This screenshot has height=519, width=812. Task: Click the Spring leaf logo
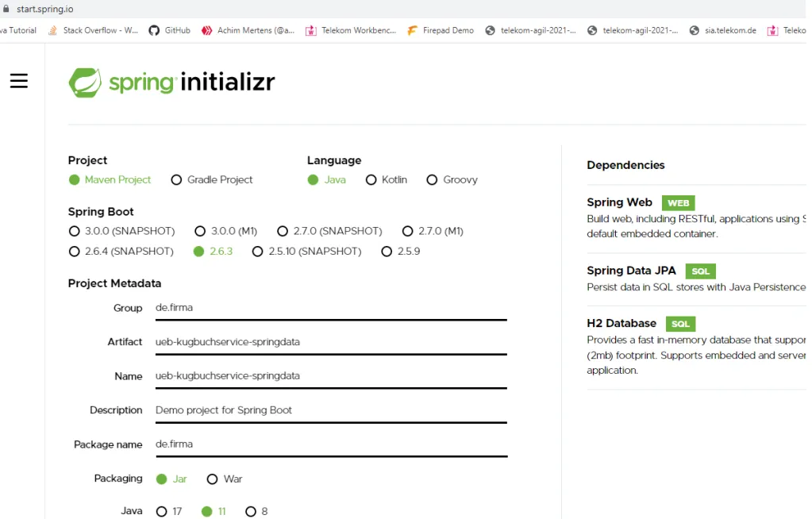85,83
